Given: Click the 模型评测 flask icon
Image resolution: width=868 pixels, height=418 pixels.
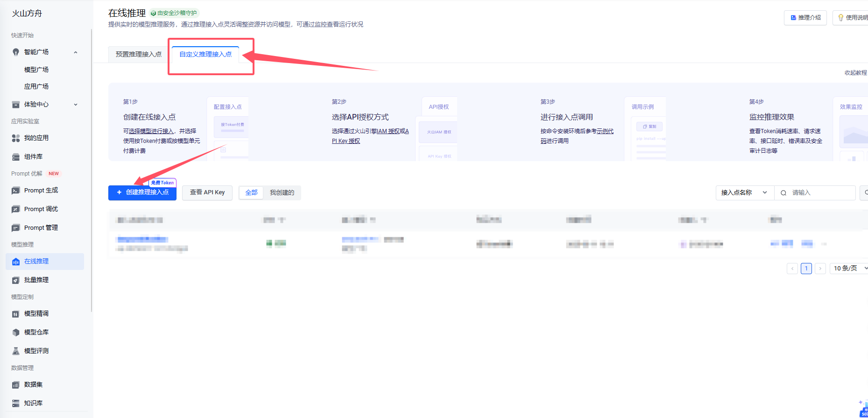Looking at the screenshot, I should [16, 351].
